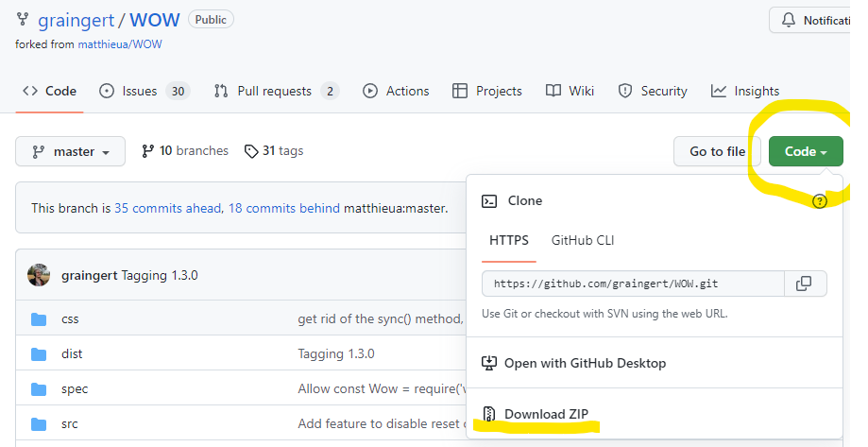The image size is (868, 447).
Task: Open the Security tab
Action: coord(653,91)
